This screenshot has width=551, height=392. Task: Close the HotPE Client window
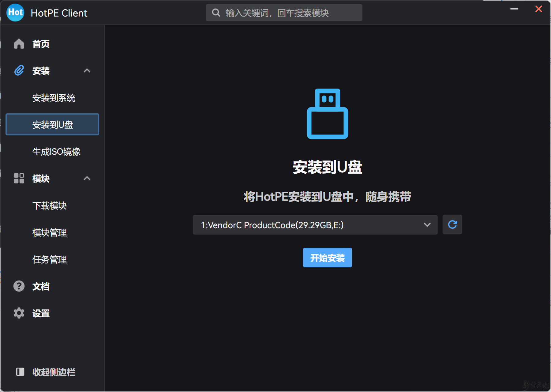pos(539,9)
